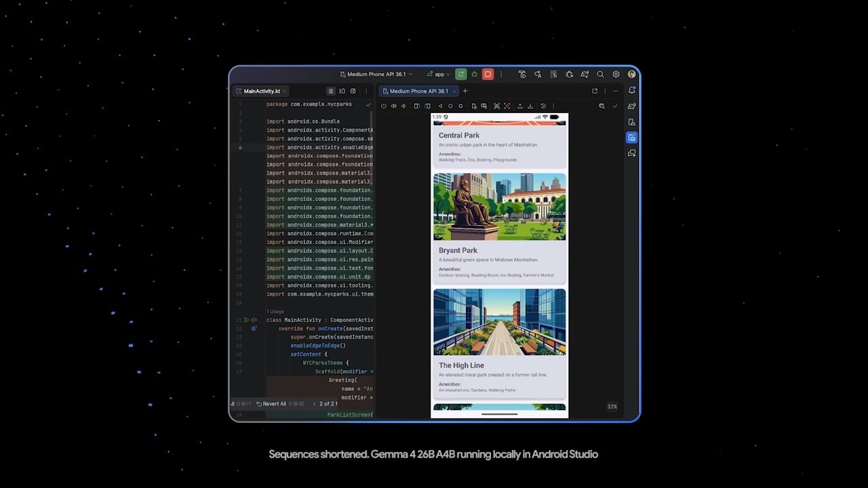Viewport: 868px width, 488px height.
Task: Add a new device tab with plus
Action: pos(465,91)
